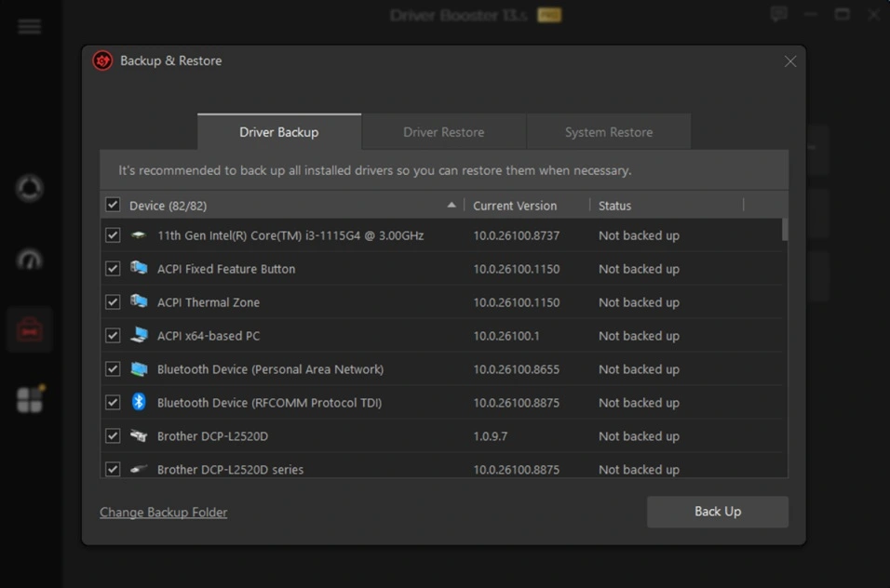
Task: Click the ACPI Thermal Zone device icon
Action: point(139,301)
